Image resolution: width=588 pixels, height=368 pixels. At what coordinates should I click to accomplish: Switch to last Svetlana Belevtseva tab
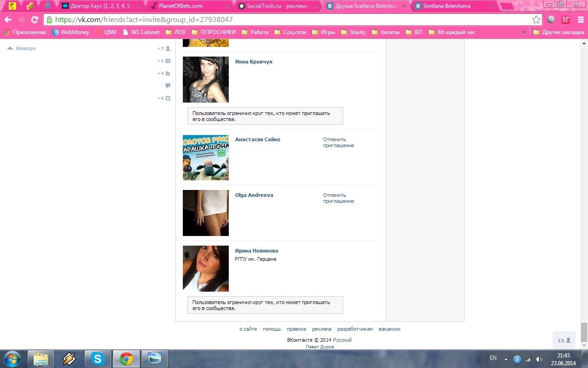(x=454, y=6)
